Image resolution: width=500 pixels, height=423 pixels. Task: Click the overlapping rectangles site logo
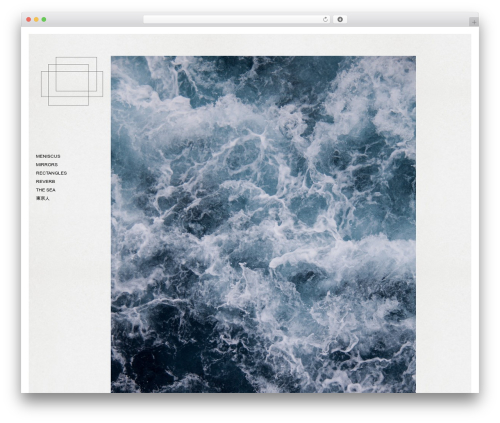pyautogui.click(x=72, y=81)
